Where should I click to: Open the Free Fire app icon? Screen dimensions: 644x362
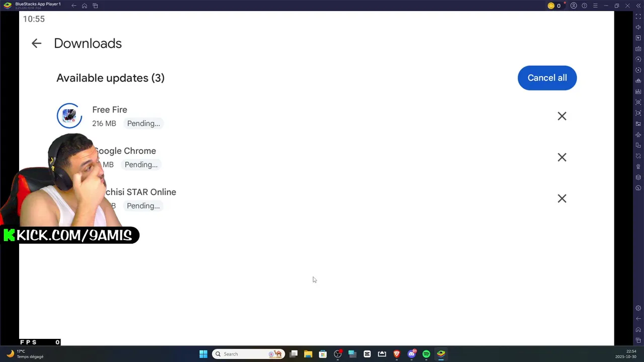(69, 116)
